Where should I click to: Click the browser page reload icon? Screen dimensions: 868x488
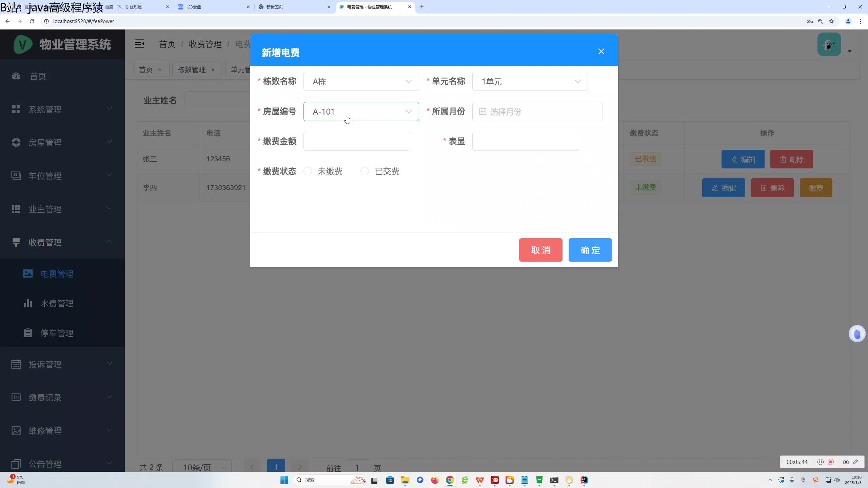click(x=32, y=21)
